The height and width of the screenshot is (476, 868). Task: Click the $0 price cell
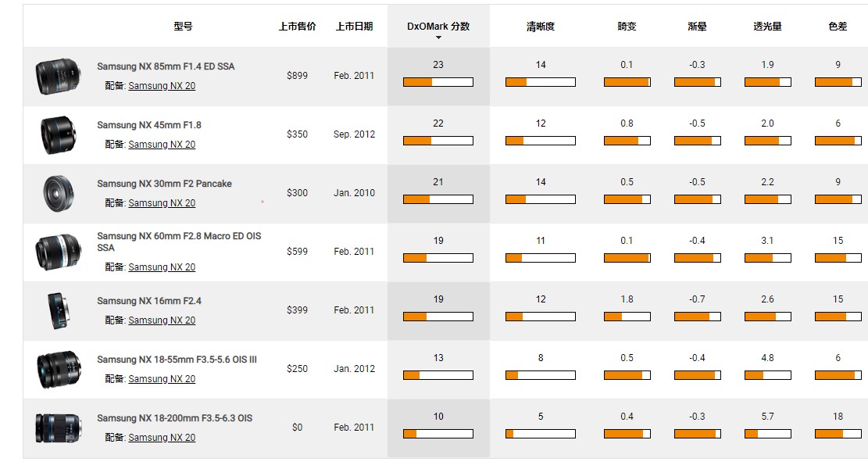(297, 428)
